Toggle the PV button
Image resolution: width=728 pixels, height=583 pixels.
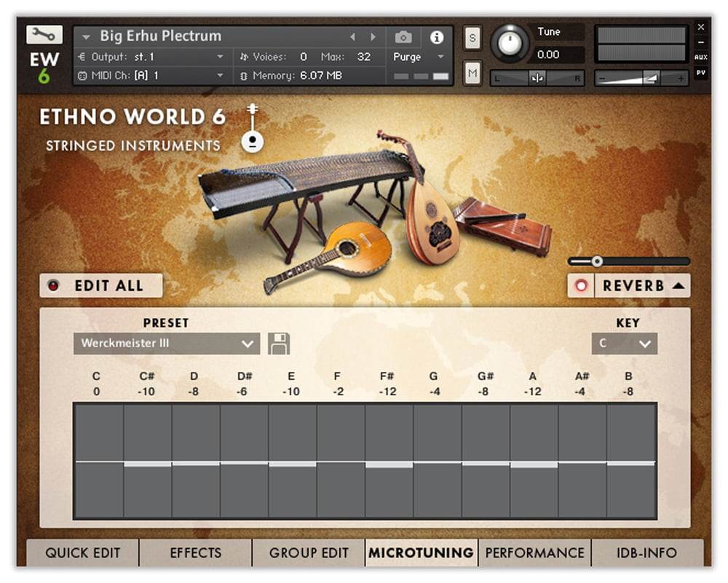click(x=701, y=73)
